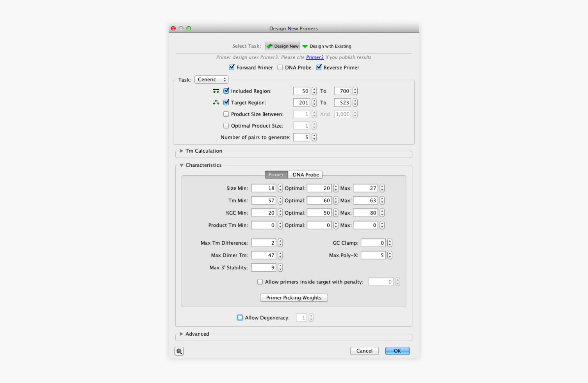Click the Included Region end field 700
Viewport: 588px width, 383px height.
click(343, 91)
